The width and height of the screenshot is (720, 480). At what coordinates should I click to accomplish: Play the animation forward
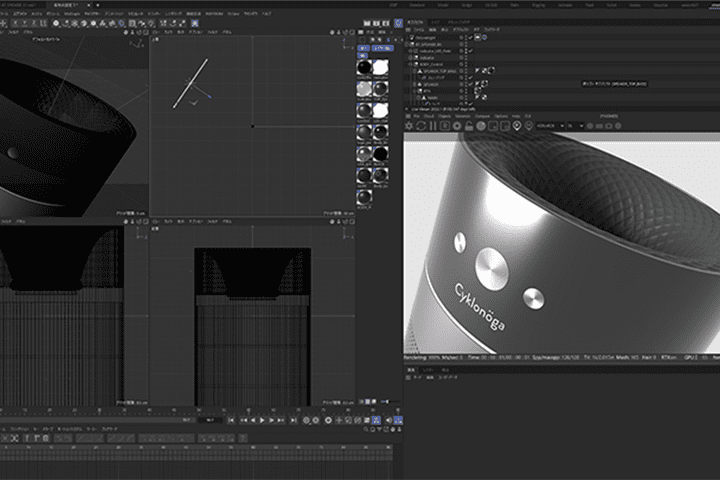point(262,420)
